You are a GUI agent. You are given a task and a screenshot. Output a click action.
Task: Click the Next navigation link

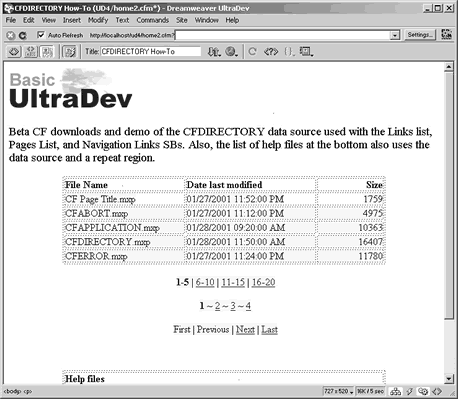click(245, 330)
